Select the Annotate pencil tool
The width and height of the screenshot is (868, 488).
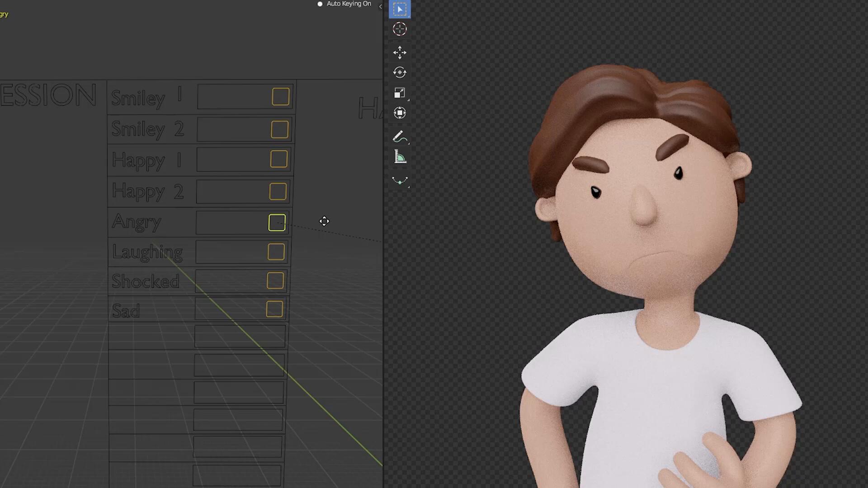[x=400, y=136]
